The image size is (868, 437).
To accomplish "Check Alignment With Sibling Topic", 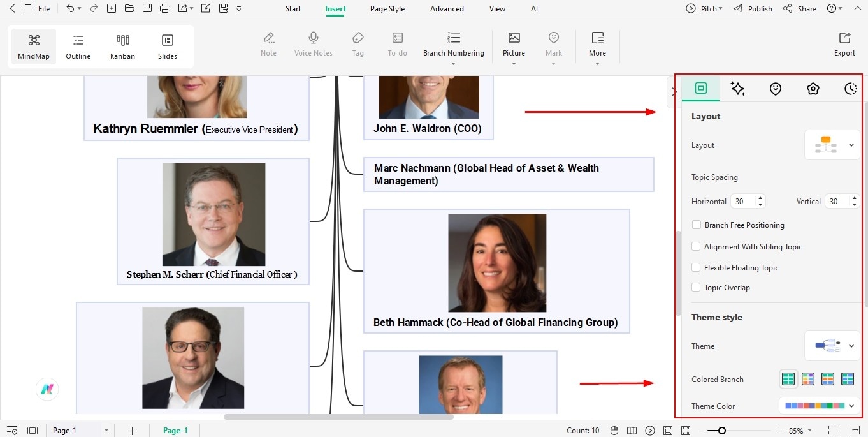I will (696, 246).
